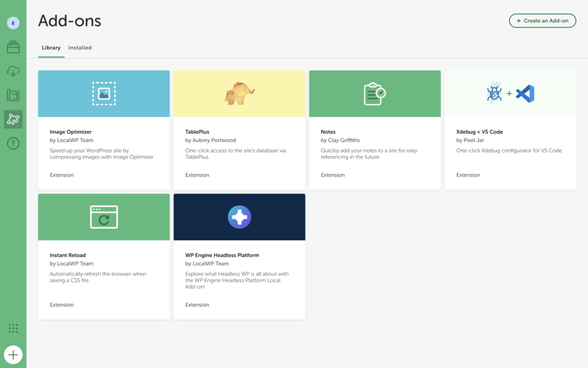Viewport: 588px width, 368px height.
Task: Click the 'by Aubrey Portwood' author text
Action: coord(210,140)
